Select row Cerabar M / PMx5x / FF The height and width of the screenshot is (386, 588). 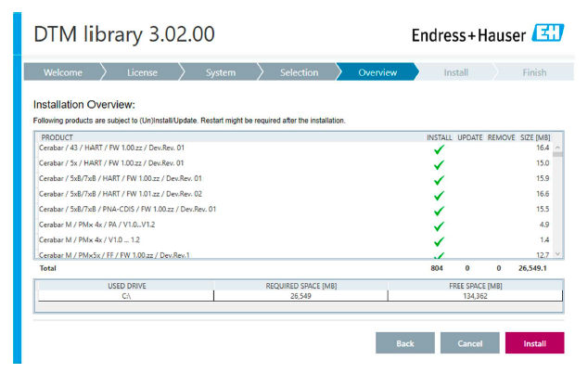(294, 255)
